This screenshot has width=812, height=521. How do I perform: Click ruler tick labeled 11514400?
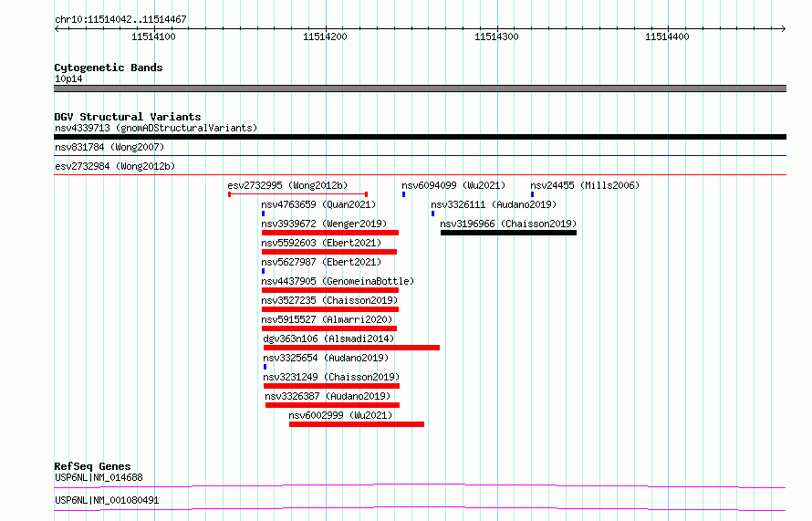click(668, 36)
